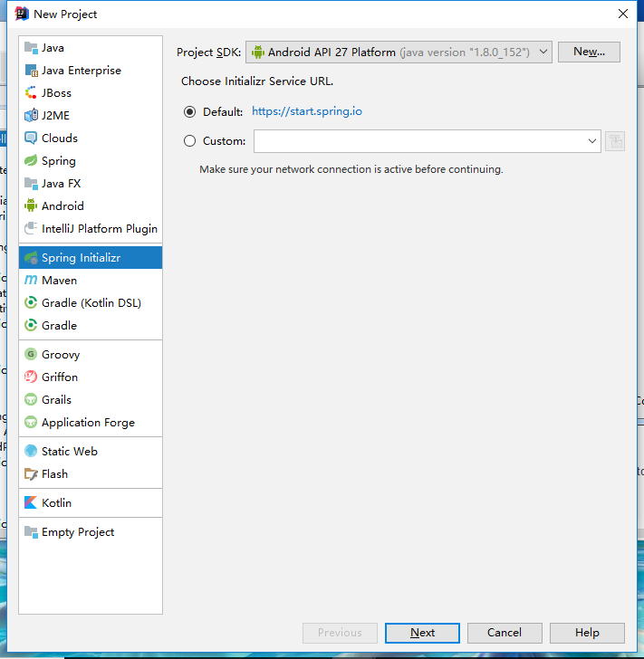Image resolution: width=644 pixels, height=659 pixels.
Task: Choose the JBoss icon in the list
Action: (x=31, y=93)
